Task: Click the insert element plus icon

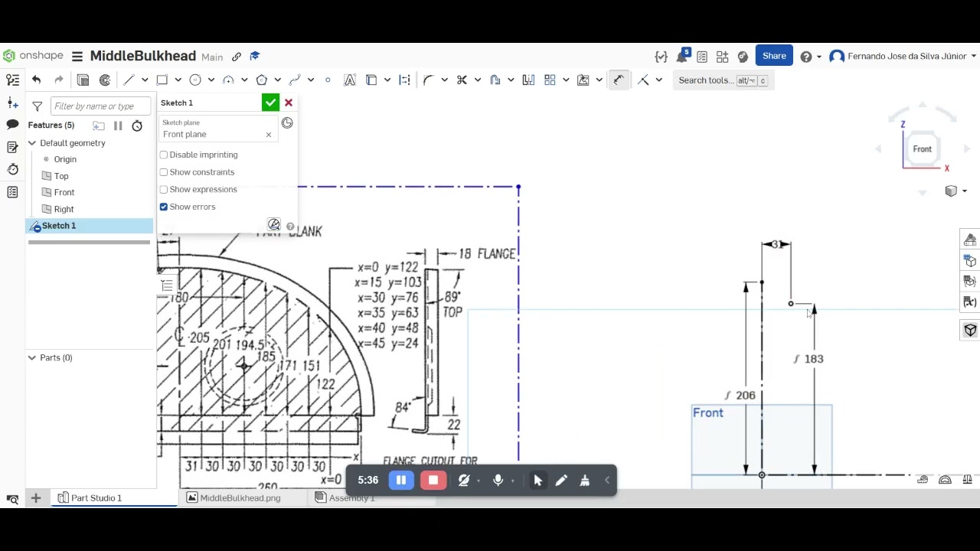Action: pyautogui.click(x=12, y=103)
